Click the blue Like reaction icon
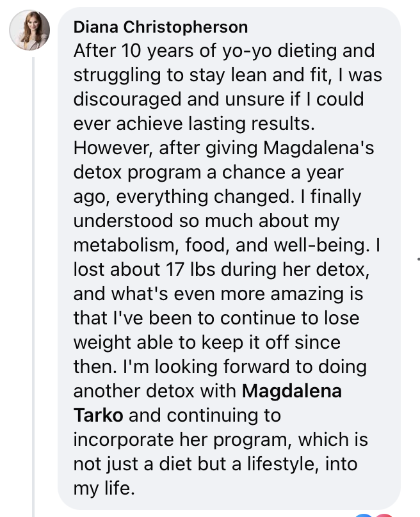 point(364,514)
